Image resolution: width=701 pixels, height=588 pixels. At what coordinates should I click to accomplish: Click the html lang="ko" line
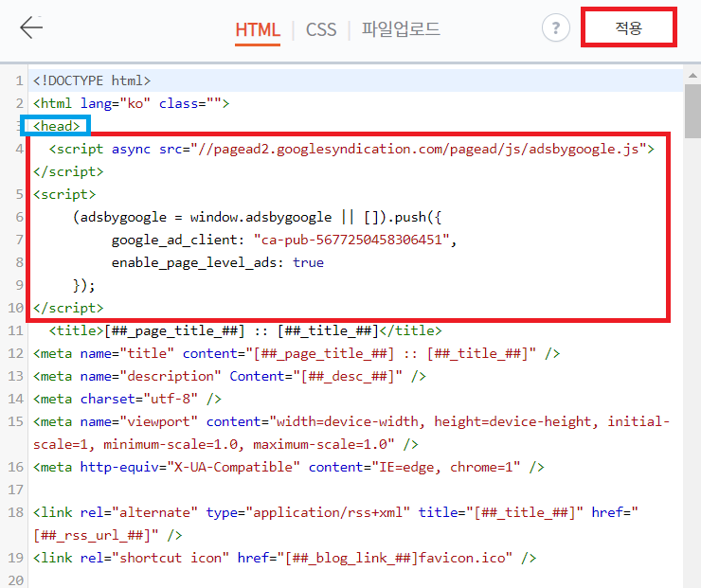point(131,103)
